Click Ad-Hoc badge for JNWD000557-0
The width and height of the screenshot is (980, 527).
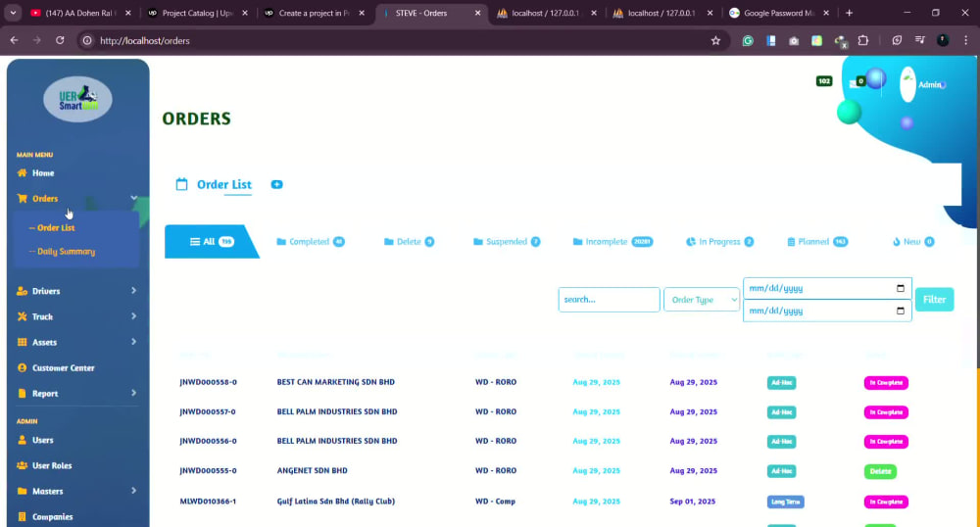[x=781, y=412]
